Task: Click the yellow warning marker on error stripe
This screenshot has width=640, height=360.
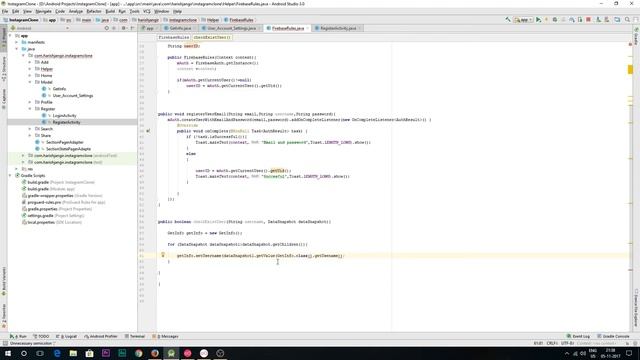Action: (x=630, y=70)
